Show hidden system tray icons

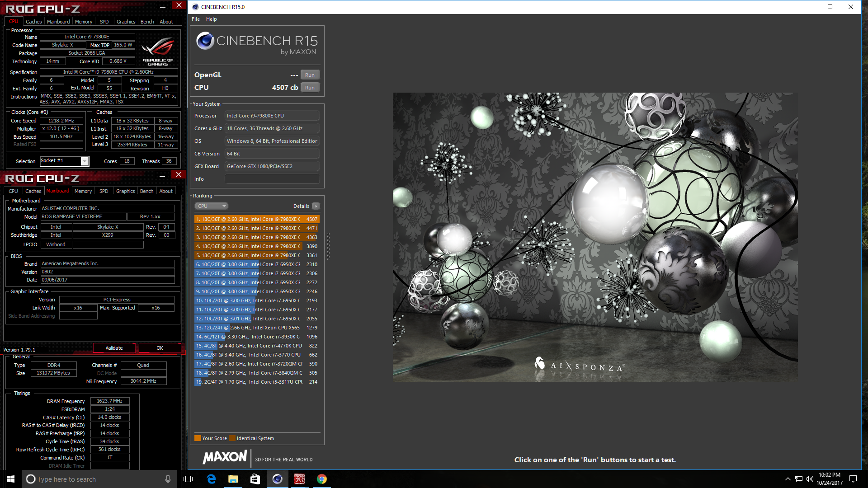coord(788,479)
